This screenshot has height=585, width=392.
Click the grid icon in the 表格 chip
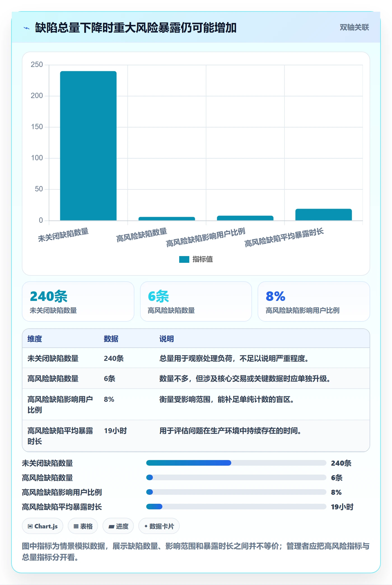point(76,526)
